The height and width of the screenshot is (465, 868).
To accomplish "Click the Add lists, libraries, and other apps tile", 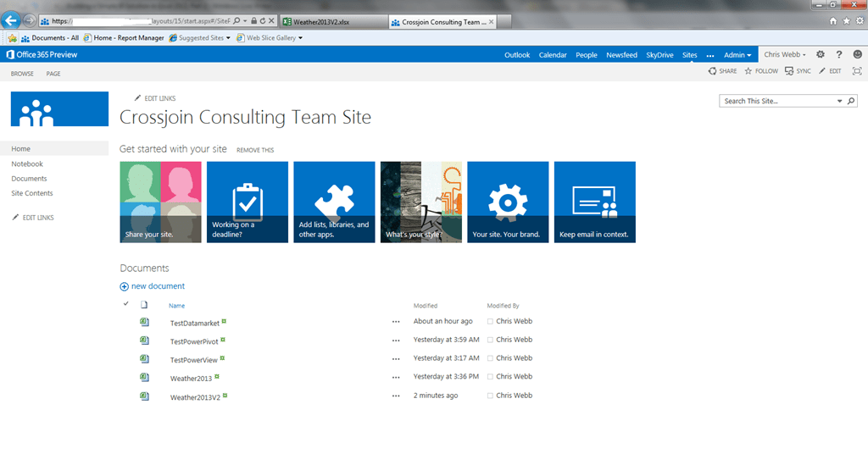I will pyautogui.click(x=334, y=202).
